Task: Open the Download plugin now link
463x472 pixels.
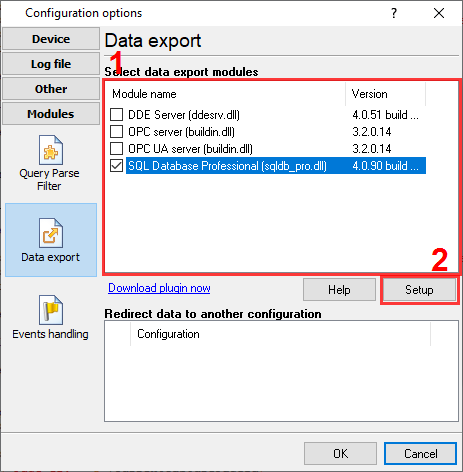Action: [x=159, y=288]
